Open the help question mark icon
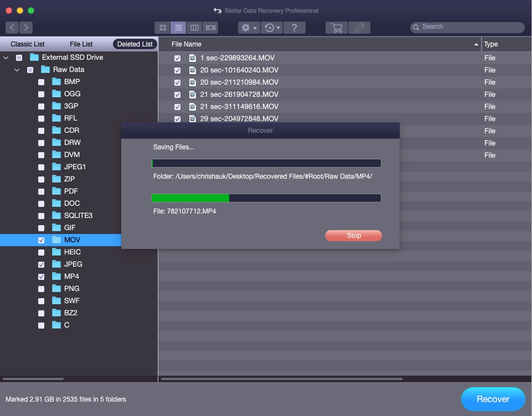Image resolution: width=532 pixels, height=416 pixels. pos(295,28)
